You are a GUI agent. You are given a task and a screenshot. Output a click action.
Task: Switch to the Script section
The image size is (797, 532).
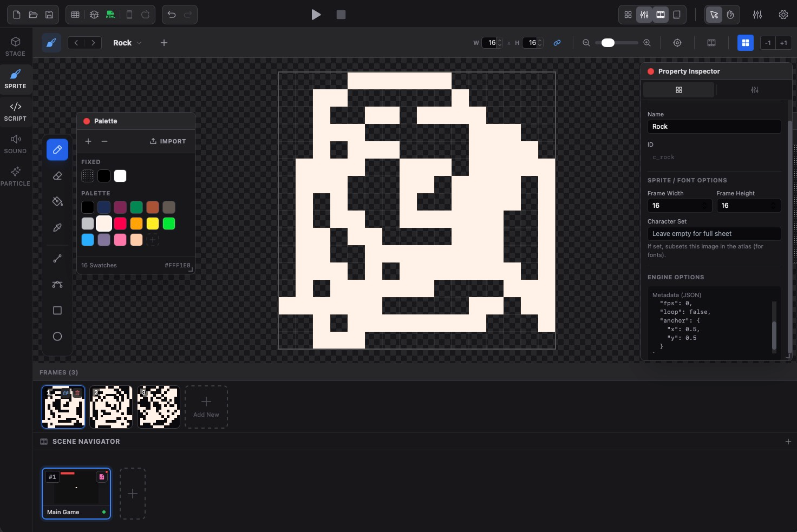[x=16, y=111]
